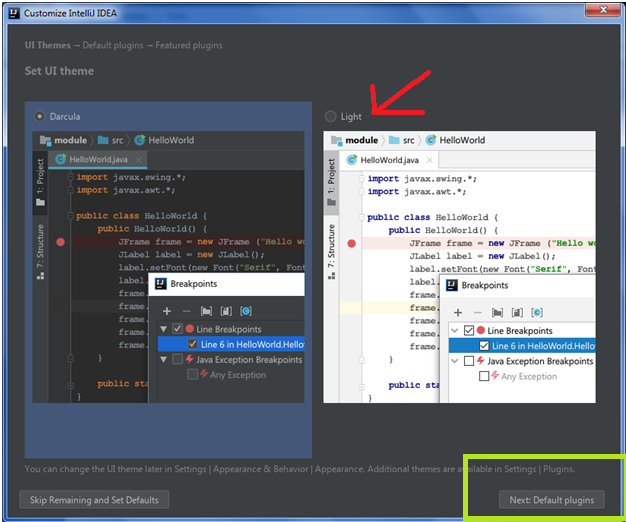This screenshot has width=626, height=522.
Task: Click the module folder icon in Light preview
Action: coord(335,141)
